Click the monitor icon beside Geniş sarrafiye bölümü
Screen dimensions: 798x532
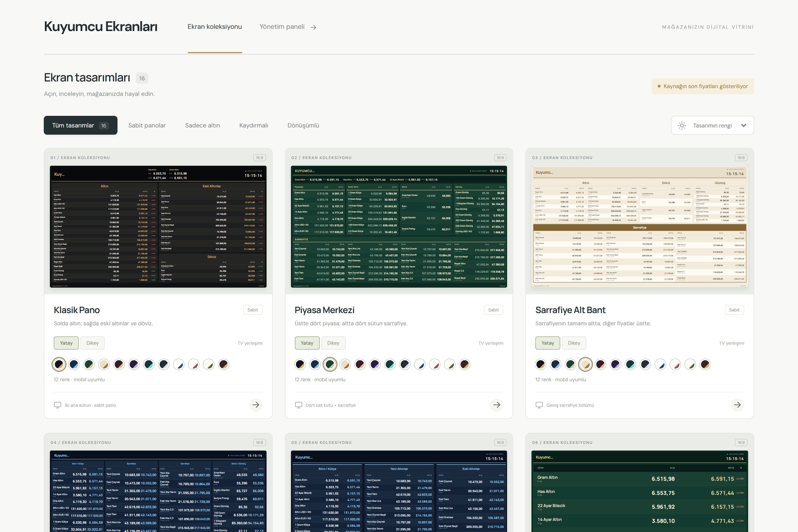(539, 405)
